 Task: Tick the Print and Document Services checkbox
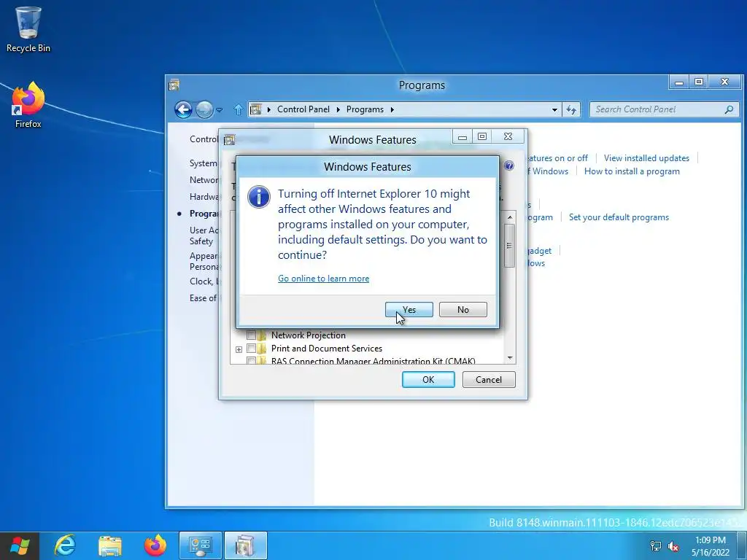[251, 348]
